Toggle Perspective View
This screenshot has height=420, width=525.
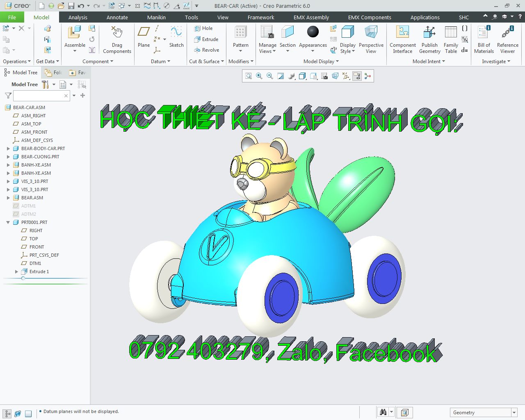(x=371, y=33)
